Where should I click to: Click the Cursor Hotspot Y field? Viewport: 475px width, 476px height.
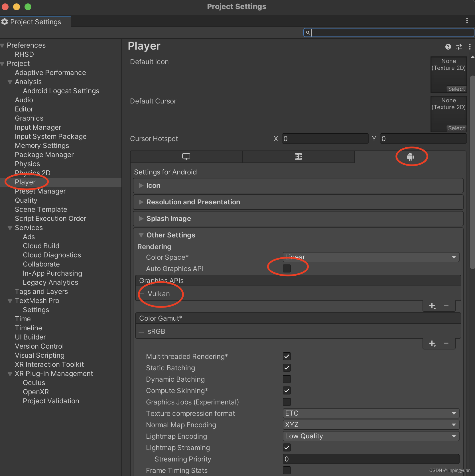(x=423, y=139)
